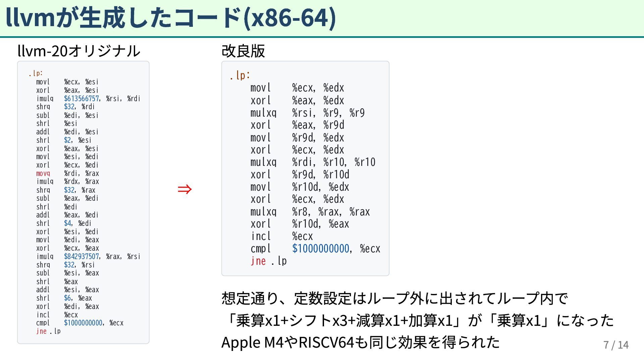Click the line "Apple M4やRISCV64も同じ効果を得られた"

click(361, 343)
